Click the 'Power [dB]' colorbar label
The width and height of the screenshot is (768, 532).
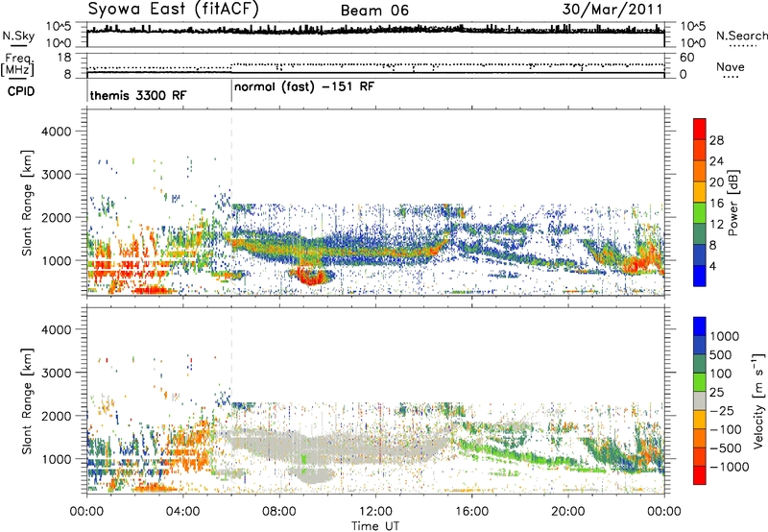tap(733, 203)
